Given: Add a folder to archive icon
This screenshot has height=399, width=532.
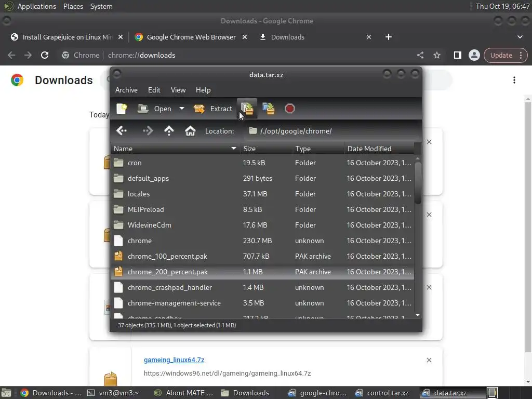Looking at the screenshot, I should tap(269, 109).
